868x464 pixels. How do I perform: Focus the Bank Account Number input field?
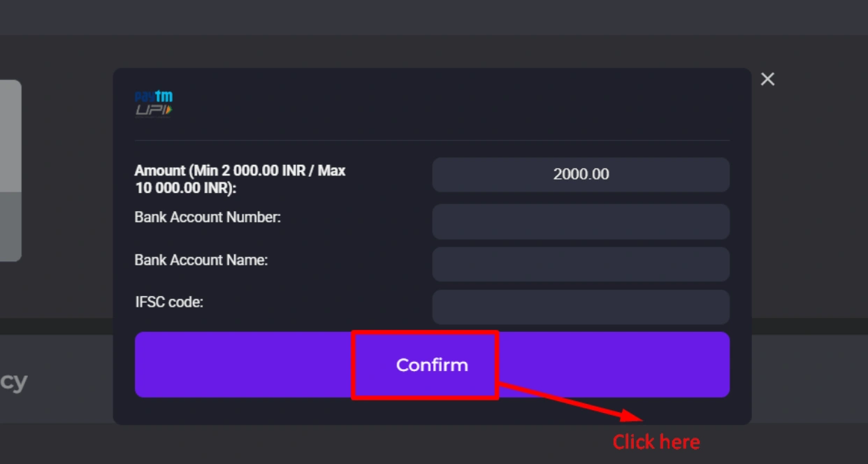click(581, 222)
